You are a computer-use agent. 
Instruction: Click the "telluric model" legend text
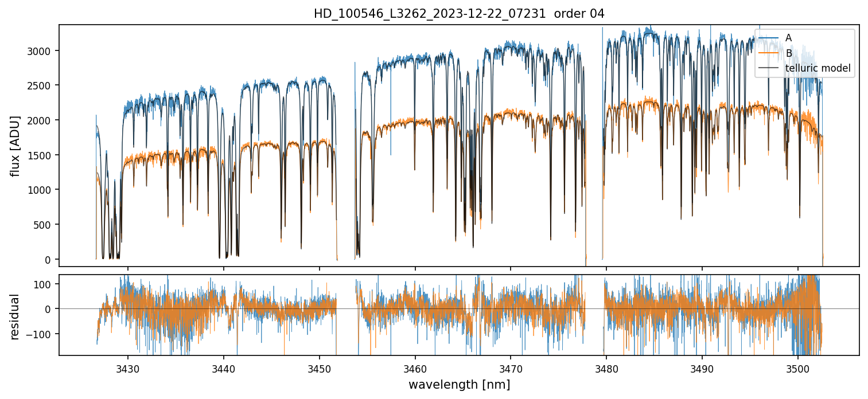click(818, 69)
